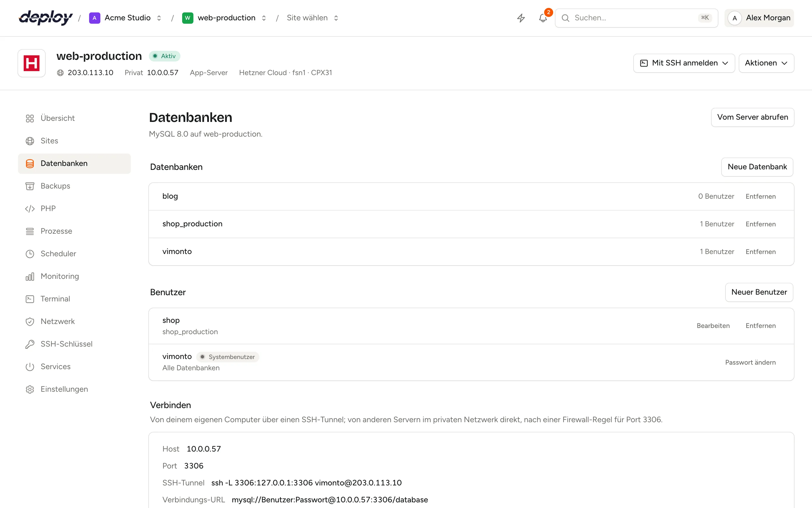812x508 pixels.
Task: Click the Aktiv status badge
Action: (x=164, y=56)
